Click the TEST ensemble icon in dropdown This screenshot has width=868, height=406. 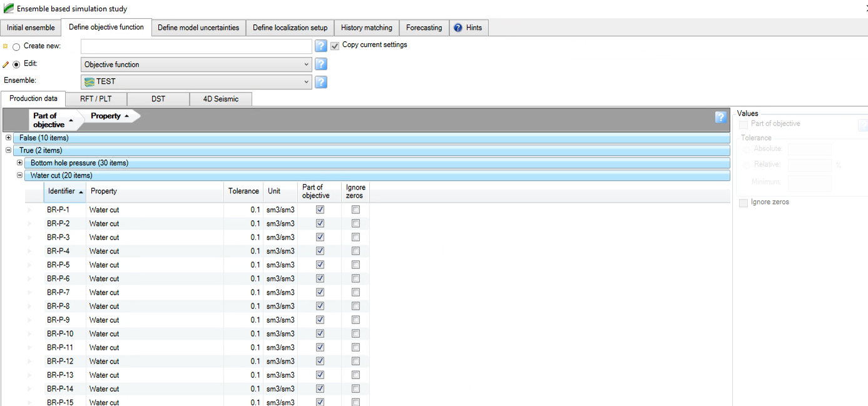pyautogui.click(x=89, y=82)
